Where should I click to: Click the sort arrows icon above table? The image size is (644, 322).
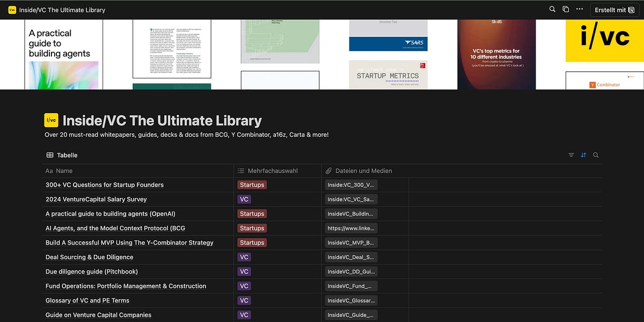coord(583,155)
